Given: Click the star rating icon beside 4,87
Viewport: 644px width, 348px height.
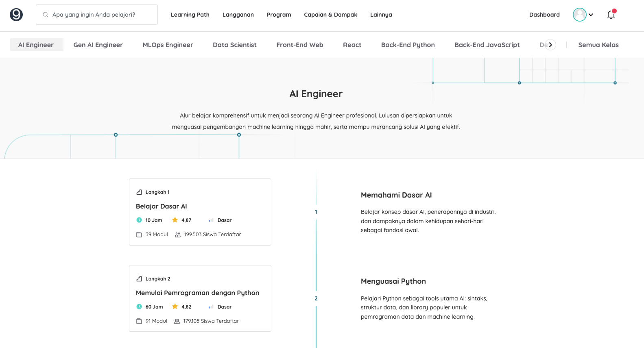Looking at the screenshot, I should 175,220.
